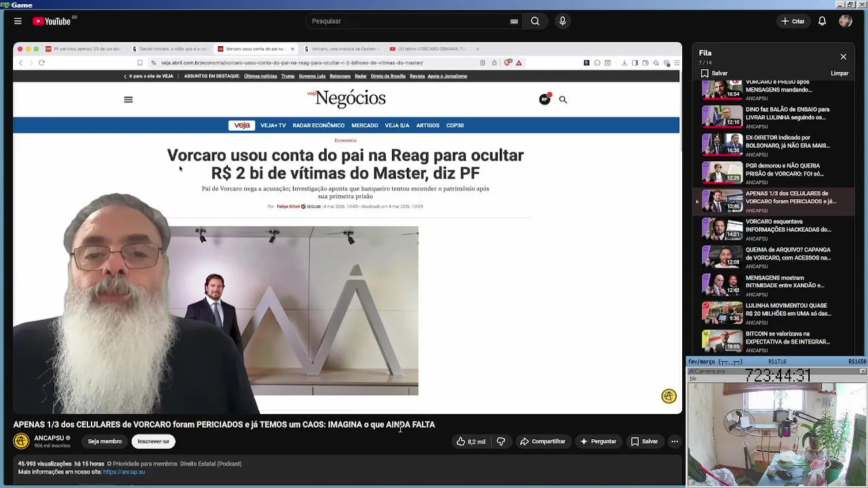Play queue video 'EX-DIRETOR indicado por BOLSONARO'

click(x=772, y=145)
